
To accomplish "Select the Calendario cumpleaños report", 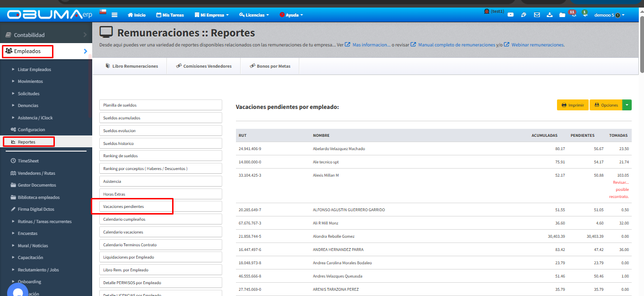I will (161, 219).
